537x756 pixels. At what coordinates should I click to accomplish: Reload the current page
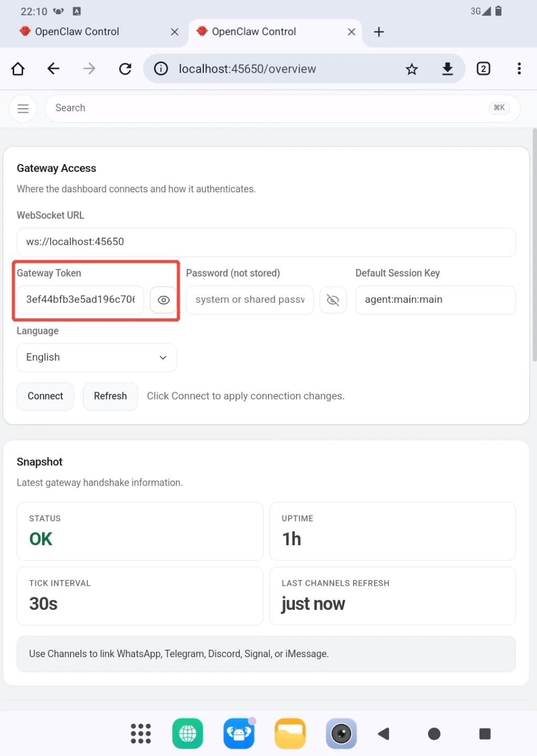coord(125,69)
